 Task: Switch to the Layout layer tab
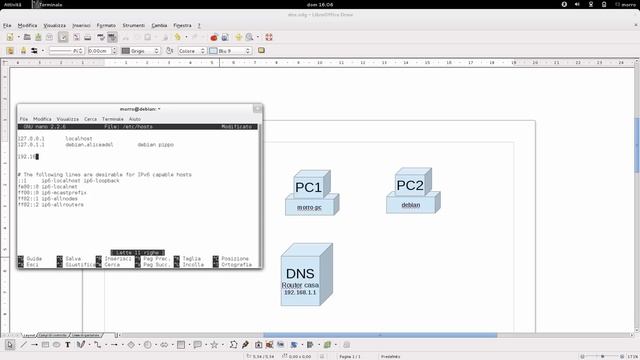coord(29,336)
